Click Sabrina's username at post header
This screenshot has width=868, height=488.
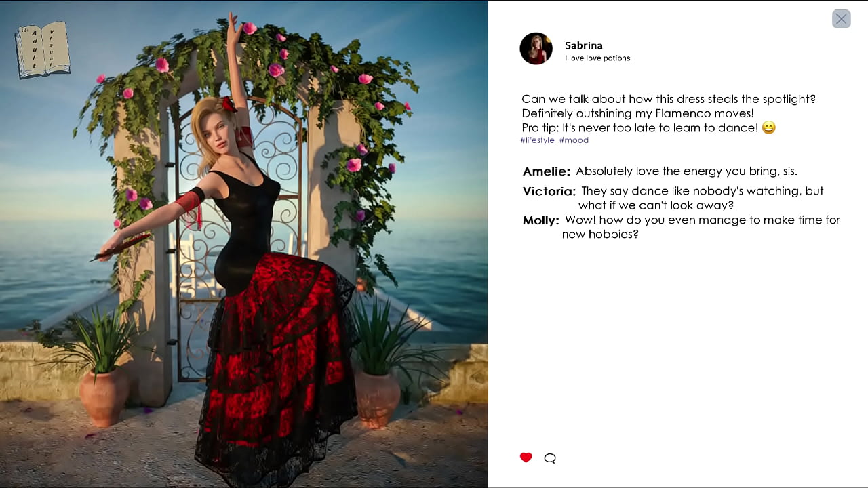583,45
